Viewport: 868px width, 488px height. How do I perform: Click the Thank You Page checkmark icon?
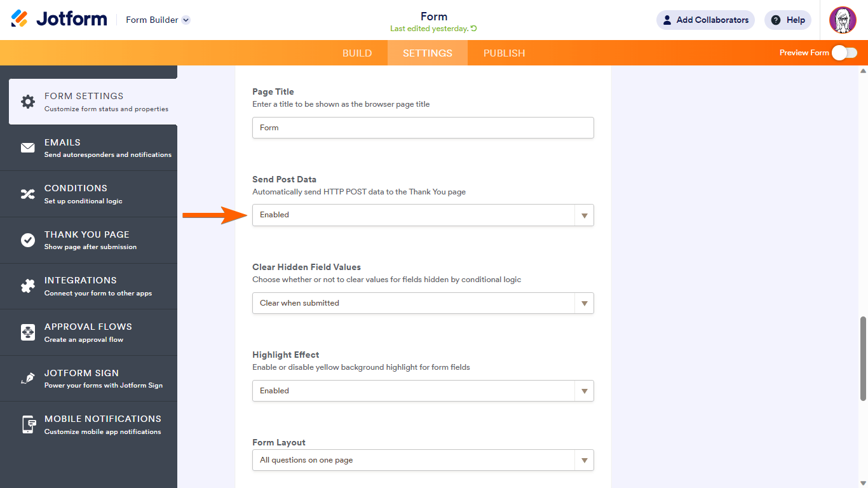coord(28,240)
